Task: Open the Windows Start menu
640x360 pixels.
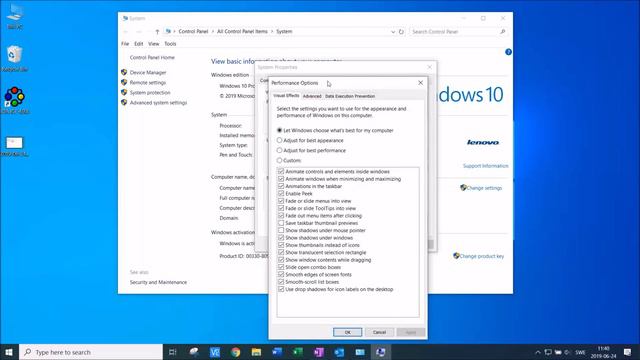Action: (9, 352)
